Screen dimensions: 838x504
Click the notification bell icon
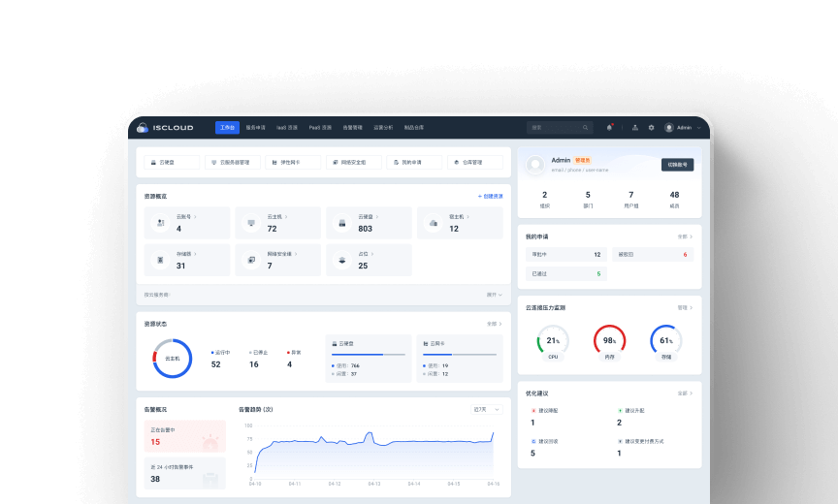pyautogui.click(x=609, y=128)
